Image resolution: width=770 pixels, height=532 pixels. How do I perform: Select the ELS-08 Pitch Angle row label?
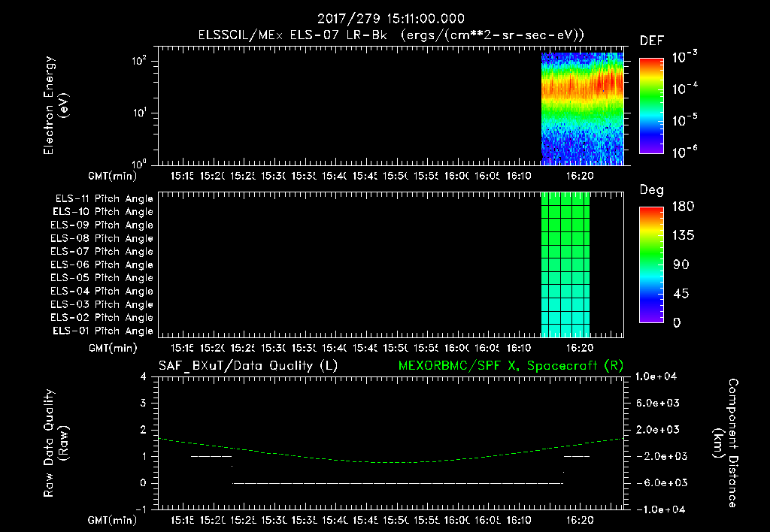pyautogui.click(x=102, y=238)
